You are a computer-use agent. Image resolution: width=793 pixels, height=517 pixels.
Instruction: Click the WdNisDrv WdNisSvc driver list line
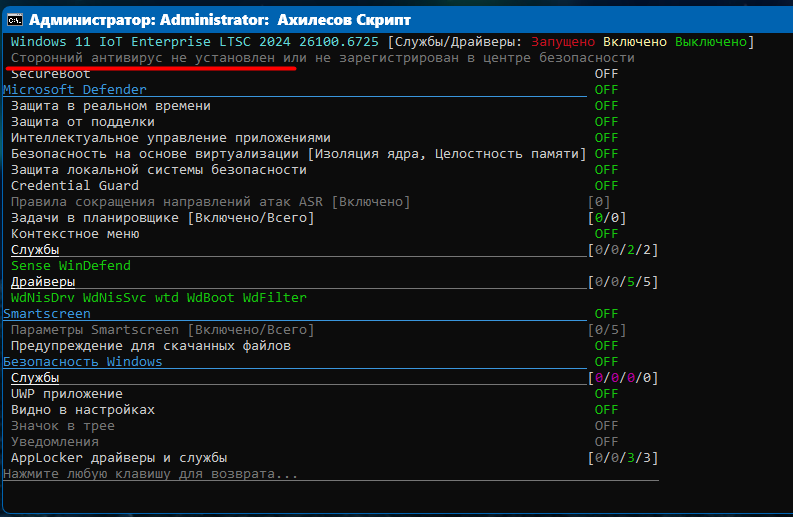tap(159, 298)
